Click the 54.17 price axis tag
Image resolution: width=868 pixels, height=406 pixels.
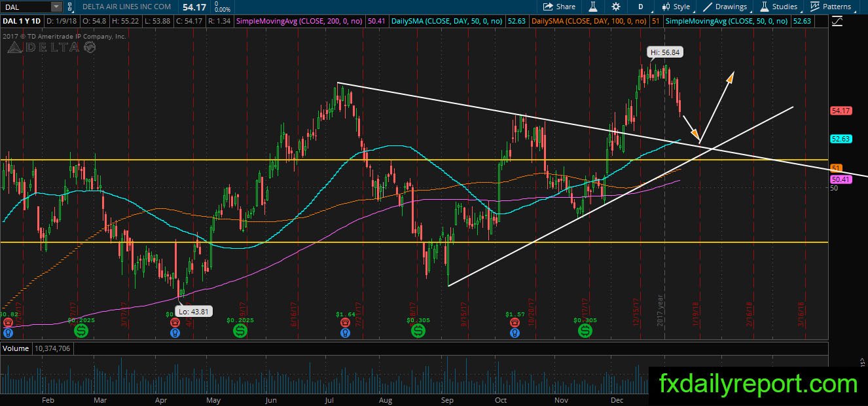click(x=841, y=111)
